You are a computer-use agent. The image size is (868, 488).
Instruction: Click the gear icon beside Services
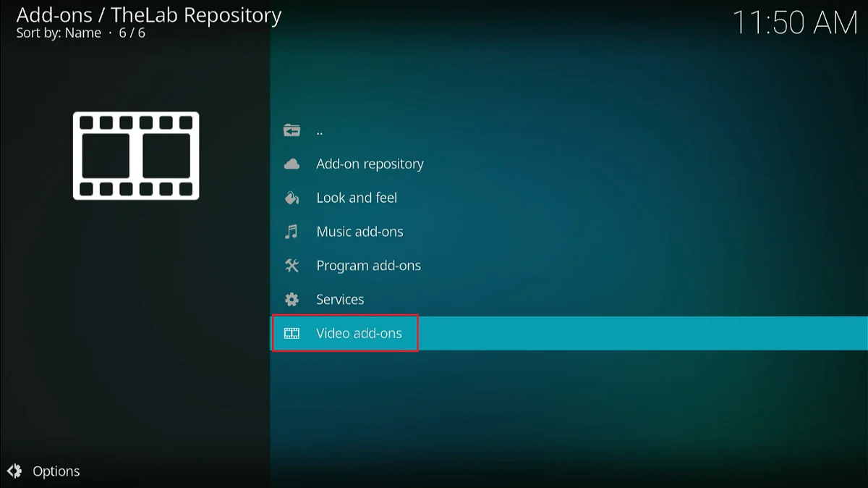pyautogui.click(x=292, y=300)
